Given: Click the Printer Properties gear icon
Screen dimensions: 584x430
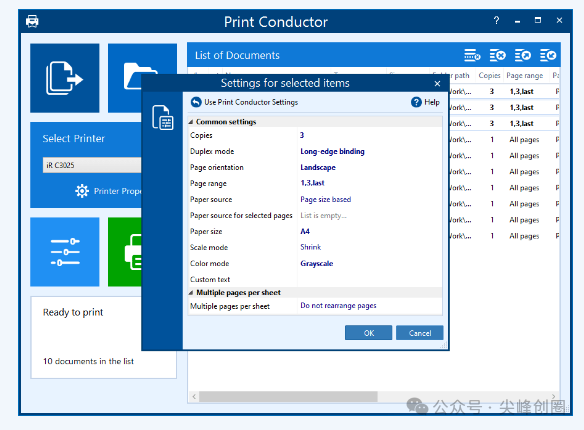Looking at the screenshot, I should [x=82, y=191].
